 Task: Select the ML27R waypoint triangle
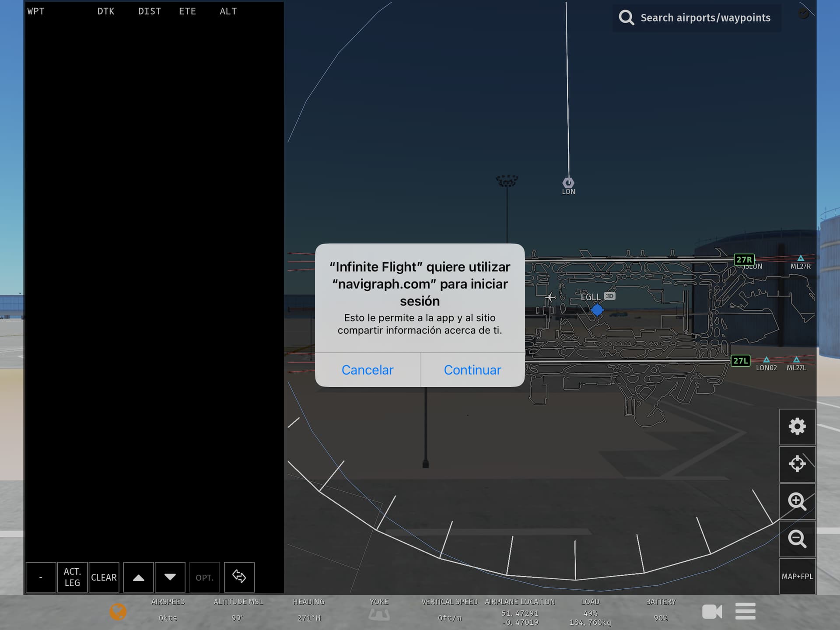pyautogui.click(x=801, y=259)
